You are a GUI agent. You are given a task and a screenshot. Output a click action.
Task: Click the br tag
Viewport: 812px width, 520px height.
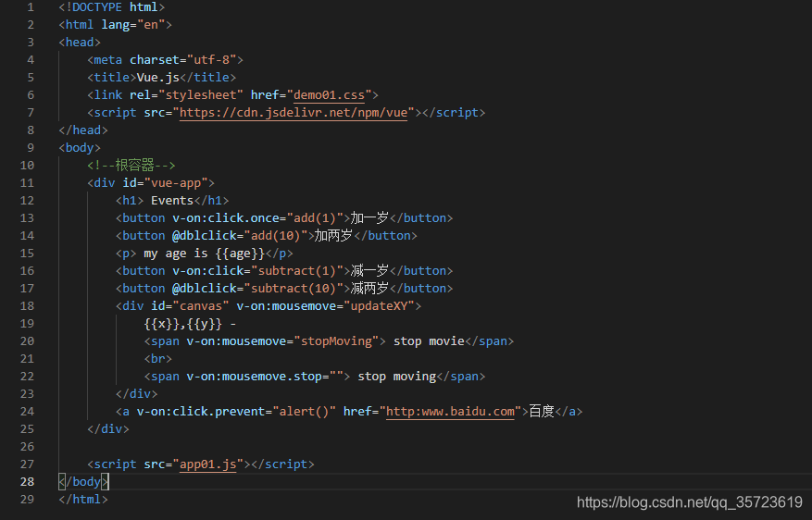pyautogui.click(x=158, y=359)
